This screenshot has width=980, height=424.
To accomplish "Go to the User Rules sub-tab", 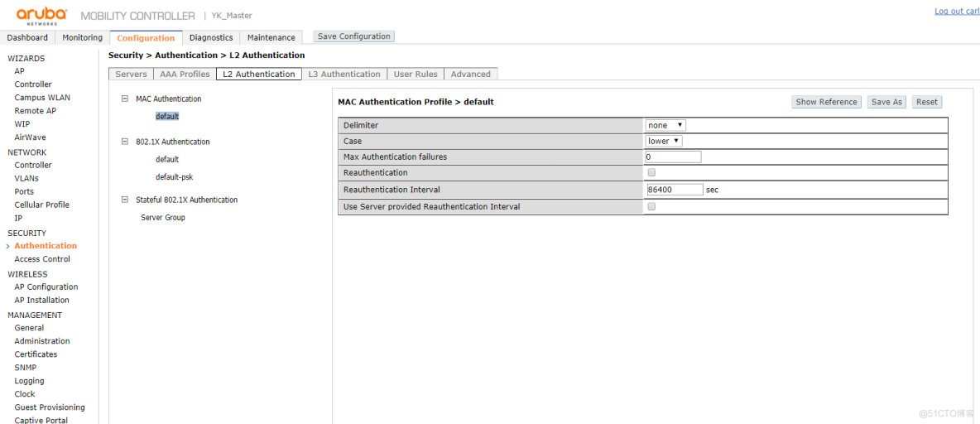I will coord(416,74).
